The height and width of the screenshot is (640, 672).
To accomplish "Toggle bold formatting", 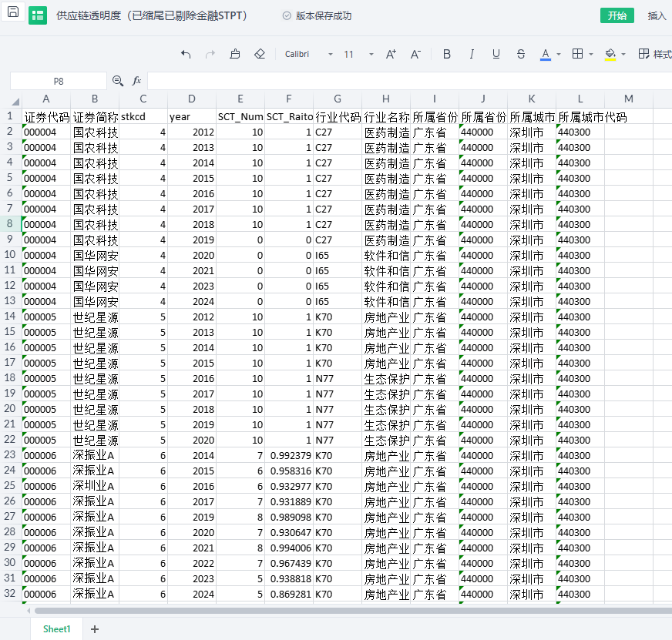I will [x=446, y=54].
